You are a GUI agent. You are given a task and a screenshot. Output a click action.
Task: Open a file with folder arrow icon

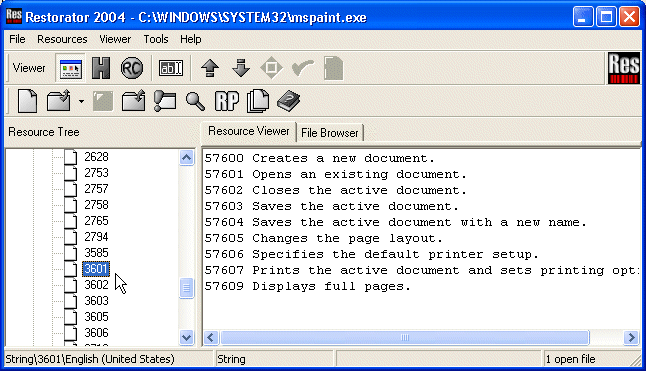[x=59, y=101]
